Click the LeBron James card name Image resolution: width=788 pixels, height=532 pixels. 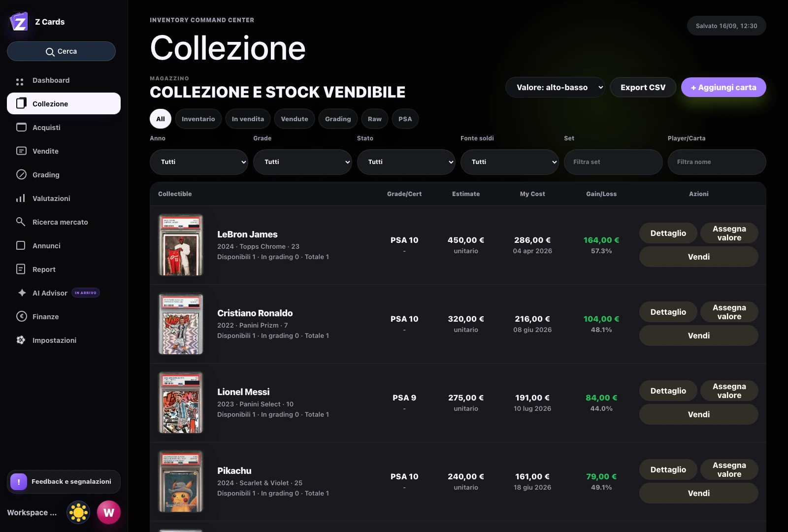point(247,234)
